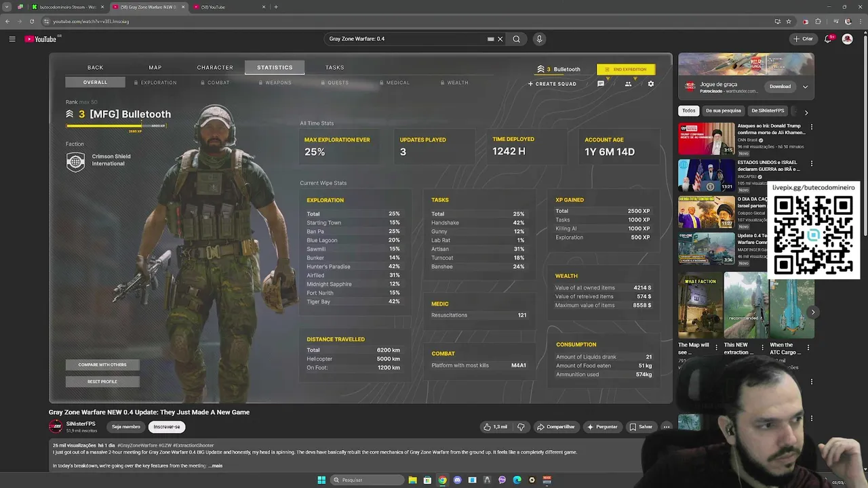The width and height of the screenshot is (868, 488).
Task: Expand the video description with ...mais
Action: click(x=215, y=466)
